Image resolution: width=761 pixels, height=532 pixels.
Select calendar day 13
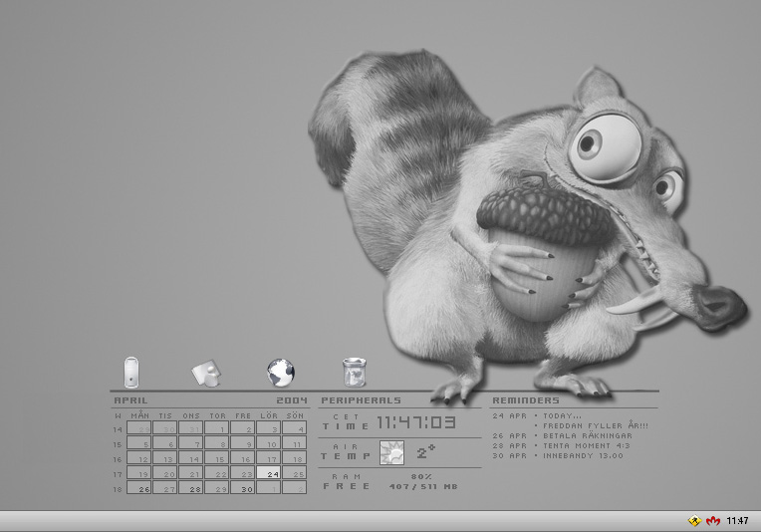tap(165, 457)
